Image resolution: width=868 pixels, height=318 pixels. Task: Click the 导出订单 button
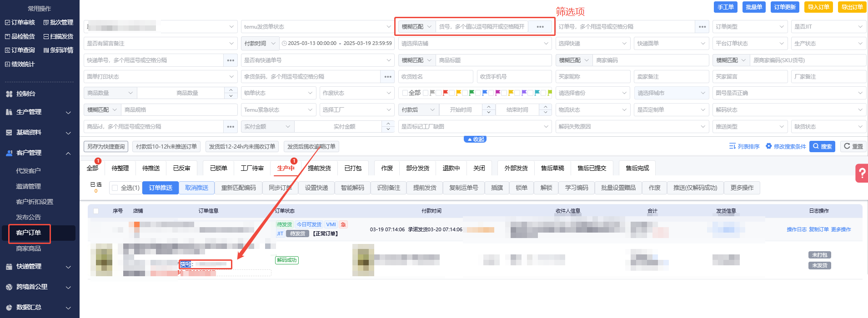[852, 7]
